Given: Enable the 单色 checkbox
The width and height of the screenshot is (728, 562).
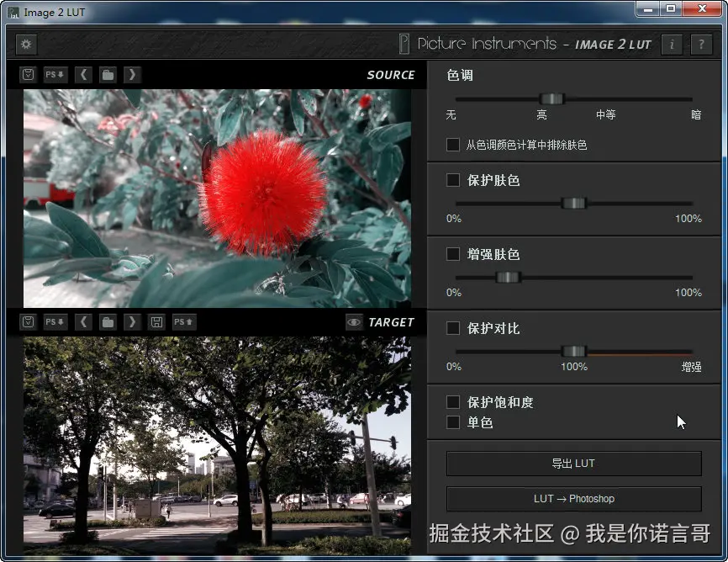Looking at the screenshot, I should coord(452,422).
